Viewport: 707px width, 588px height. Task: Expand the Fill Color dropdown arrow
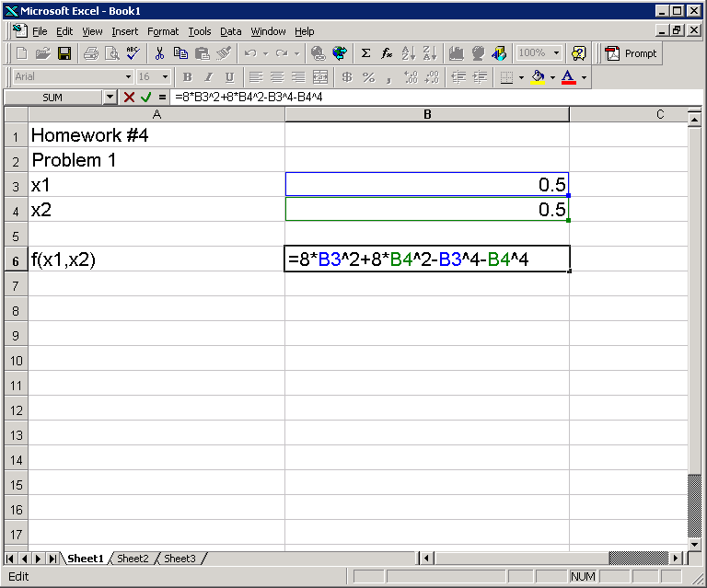552,77
